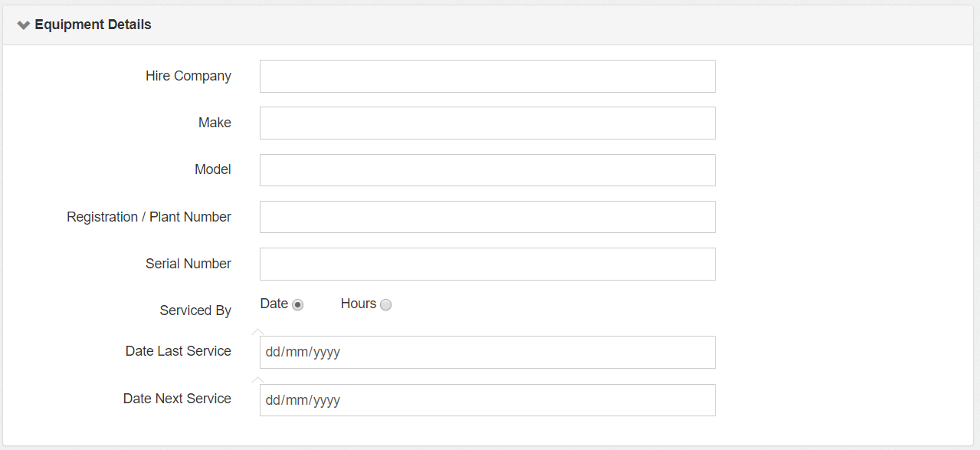The image size is (980, 450).
Task: Click the Hire Company label text
Action: coord(188,76)
